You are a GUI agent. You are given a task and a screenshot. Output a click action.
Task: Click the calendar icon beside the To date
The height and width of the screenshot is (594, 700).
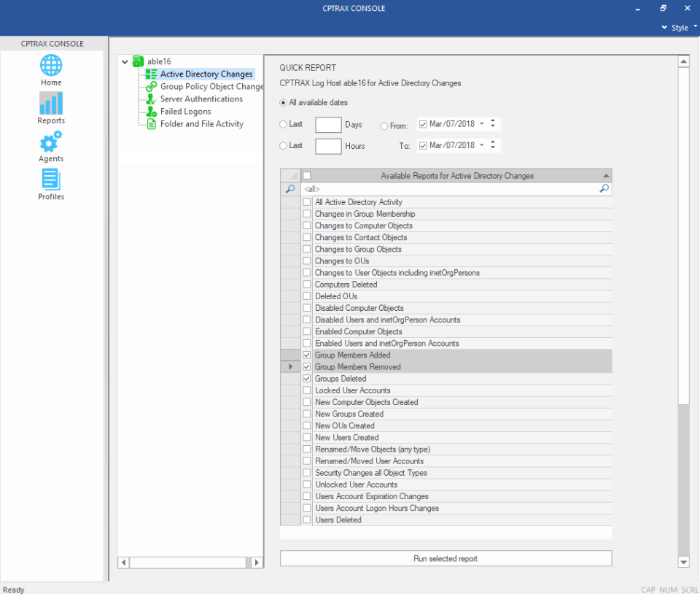[x=423, y=145]
